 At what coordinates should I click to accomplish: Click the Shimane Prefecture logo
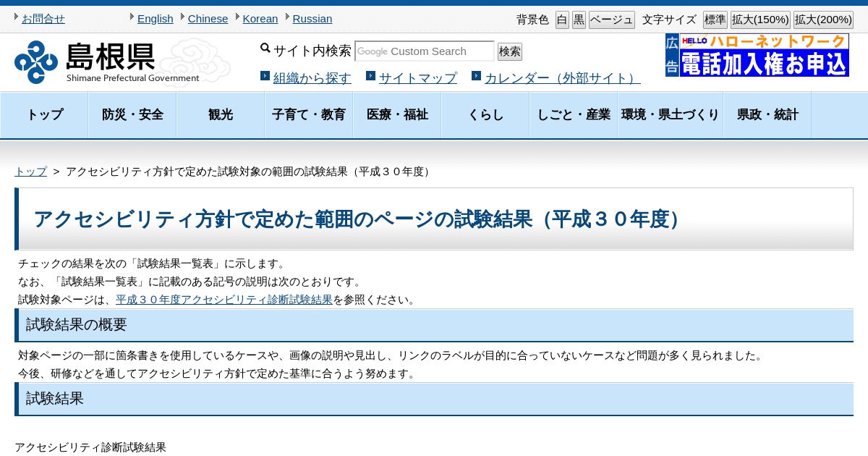click(x=107, y=62)
